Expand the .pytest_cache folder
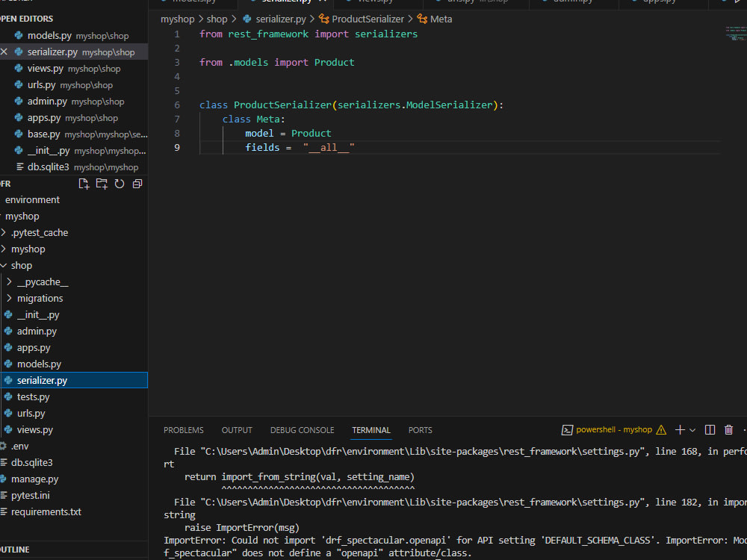 (x=39, y=233)
